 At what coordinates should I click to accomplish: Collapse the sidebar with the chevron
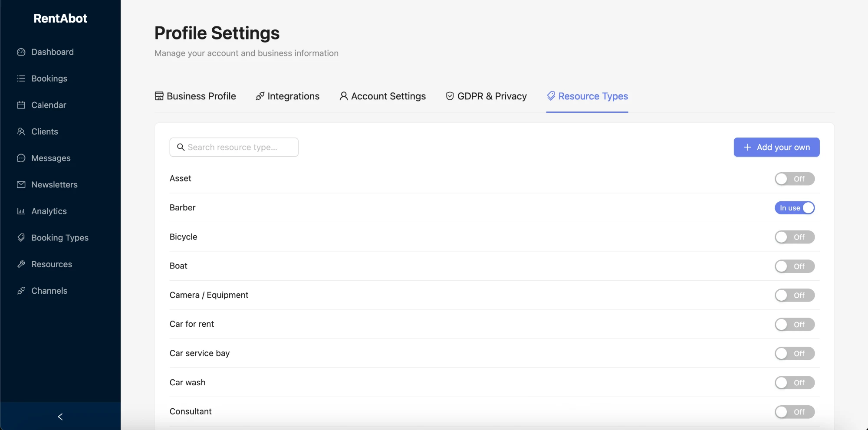[x=60, y=417]
